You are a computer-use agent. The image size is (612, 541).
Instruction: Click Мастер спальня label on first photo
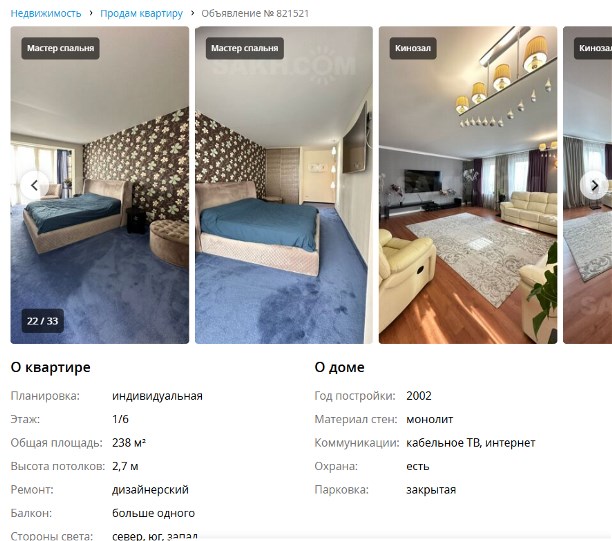[x=60, y=48]
